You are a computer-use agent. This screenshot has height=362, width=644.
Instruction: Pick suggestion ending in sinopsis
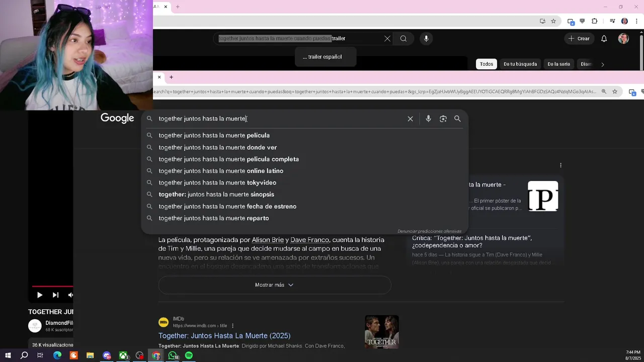(x=304, y=194)
